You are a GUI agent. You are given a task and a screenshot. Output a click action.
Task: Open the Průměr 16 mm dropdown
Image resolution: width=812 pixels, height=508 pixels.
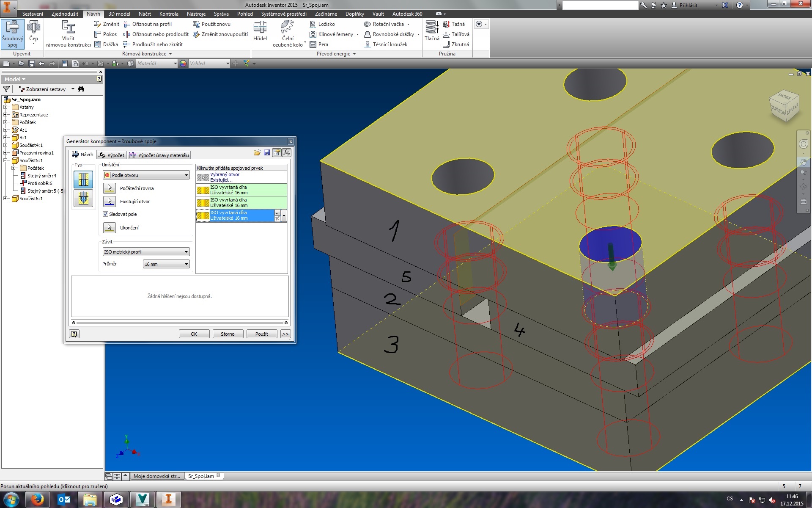tap(166, 264)
